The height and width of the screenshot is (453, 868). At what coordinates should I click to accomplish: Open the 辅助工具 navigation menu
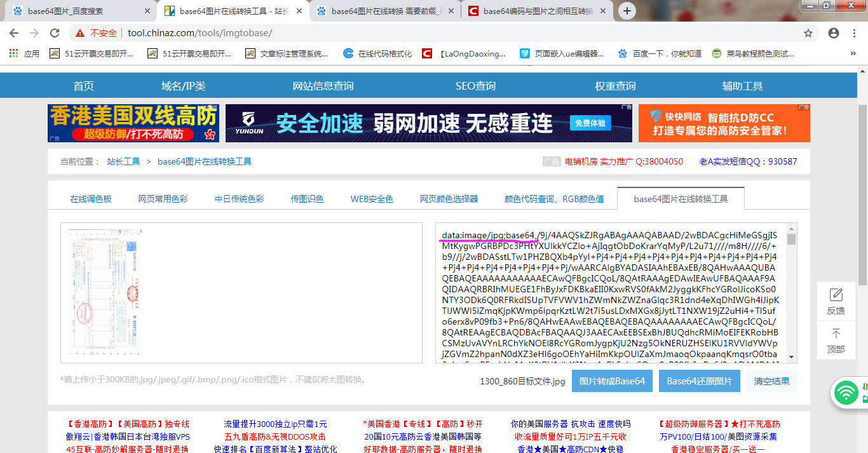(742, 85)
